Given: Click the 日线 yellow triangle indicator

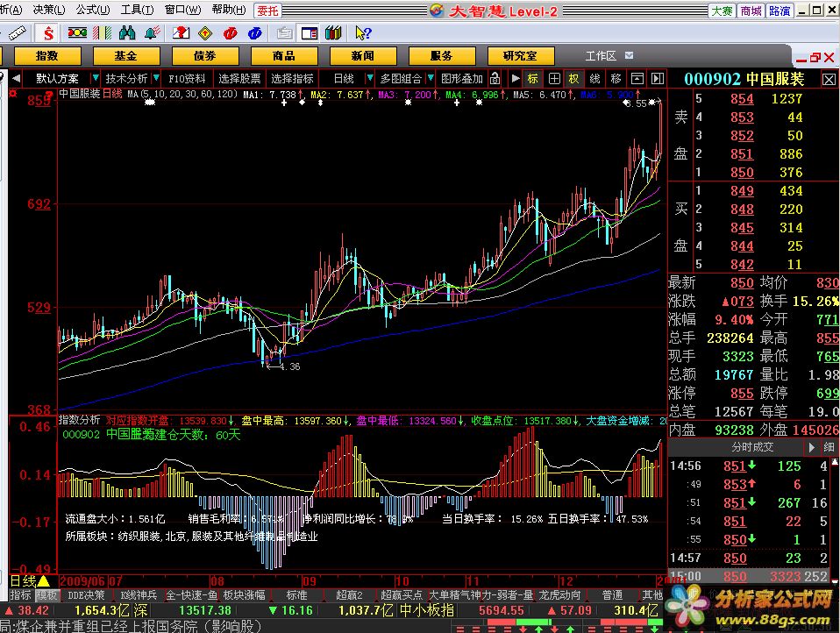Looking at the screenshot, I should [43, 580].
